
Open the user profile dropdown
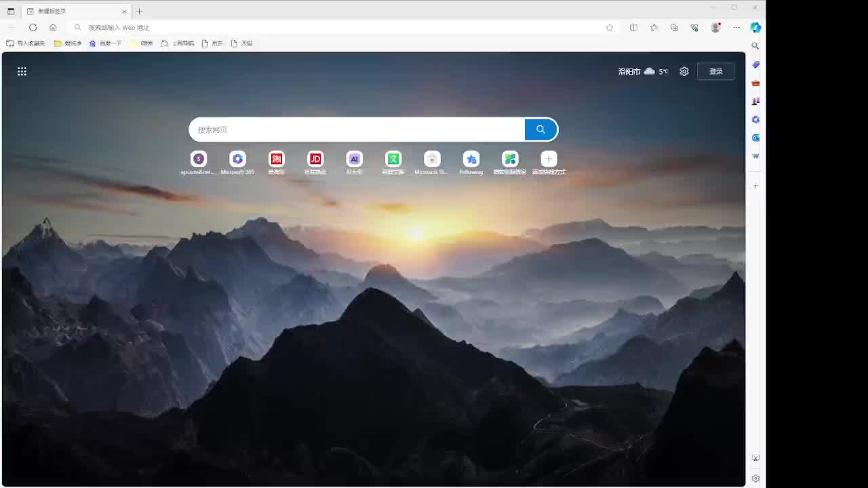tap(715, 28)
